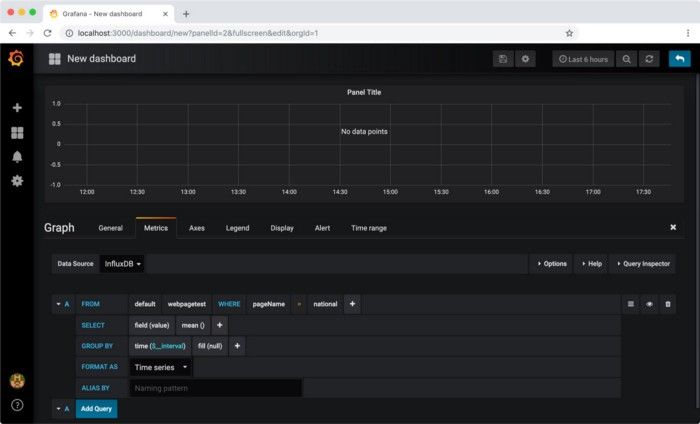Add a WHERE condition with plus button

pos(352,304)
